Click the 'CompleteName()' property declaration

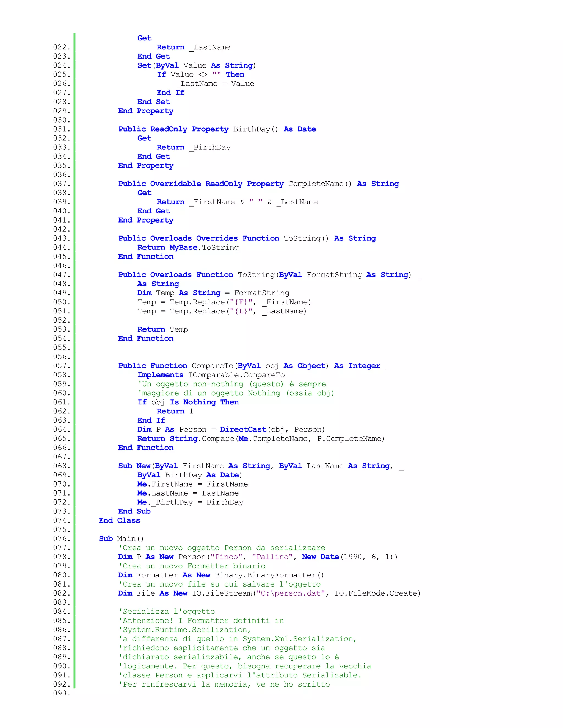[x=258, y=184]
